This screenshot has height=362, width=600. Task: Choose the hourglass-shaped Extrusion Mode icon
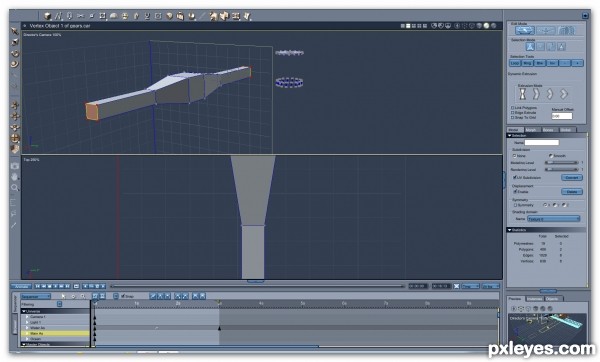tap(522, 94)
